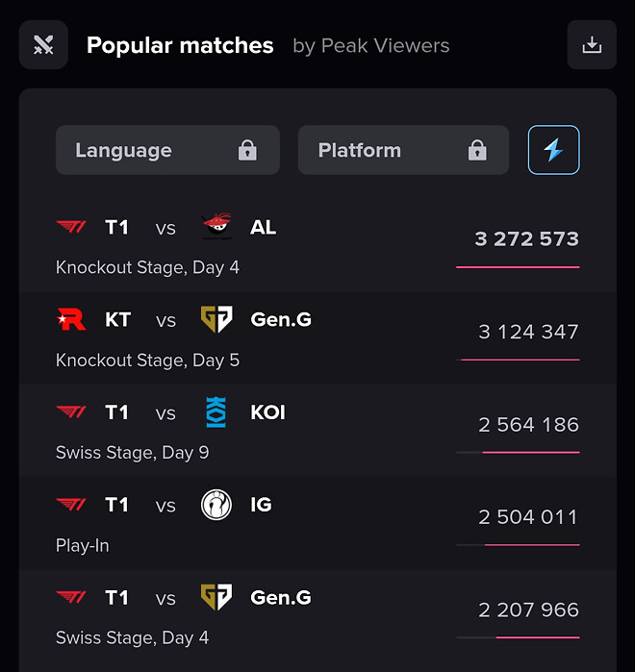Image resolution: width=635 pixels, height=672 pixels.
Task: Click the KT Rolster team logo
Action: 71,320
